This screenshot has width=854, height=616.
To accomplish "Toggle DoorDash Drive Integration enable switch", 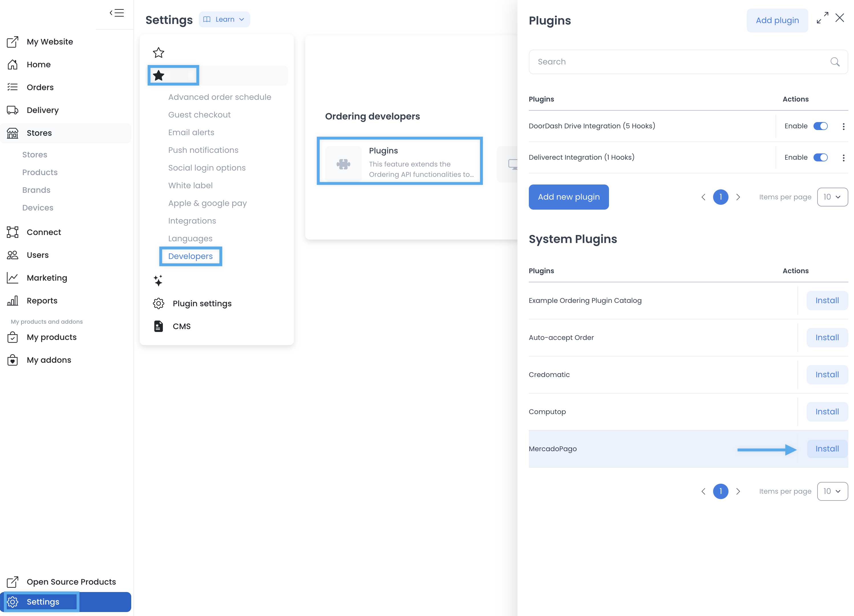I will point(821,126).
